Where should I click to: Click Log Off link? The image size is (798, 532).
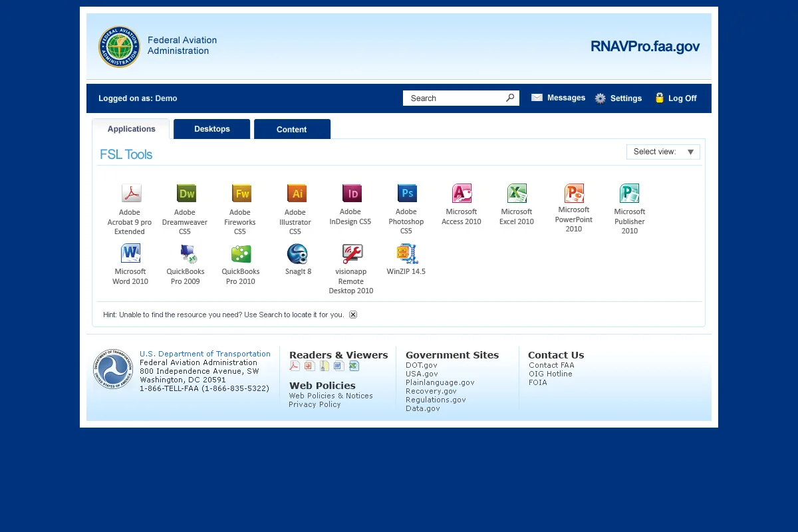(682, 98)
